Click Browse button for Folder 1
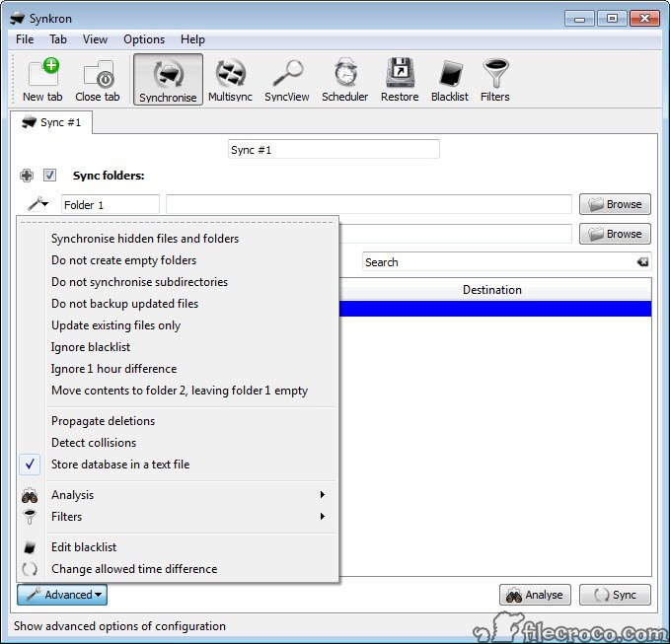Screen dimensions: 670x644 click(x=615, y=204)
